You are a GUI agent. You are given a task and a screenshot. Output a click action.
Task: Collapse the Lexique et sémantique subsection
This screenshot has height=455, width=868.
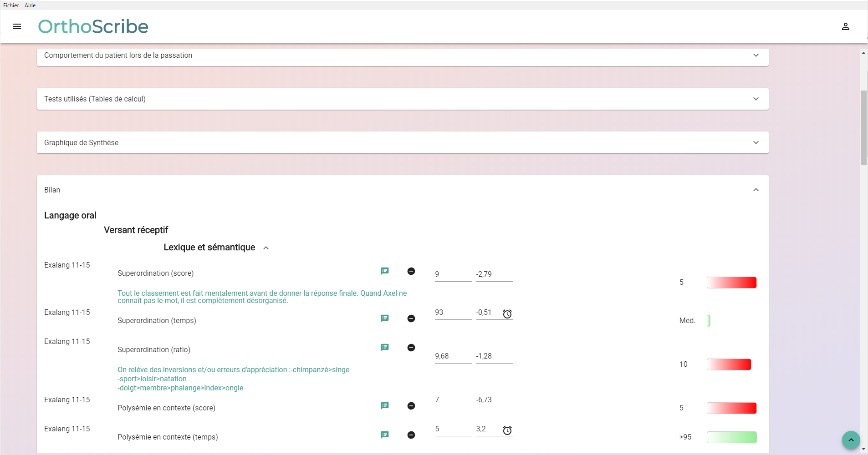[x=266, y=248]
